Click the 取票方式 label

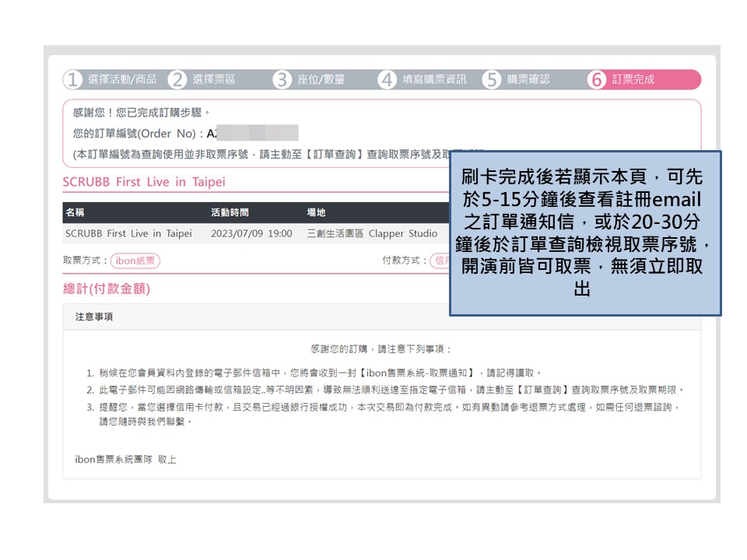86,261
